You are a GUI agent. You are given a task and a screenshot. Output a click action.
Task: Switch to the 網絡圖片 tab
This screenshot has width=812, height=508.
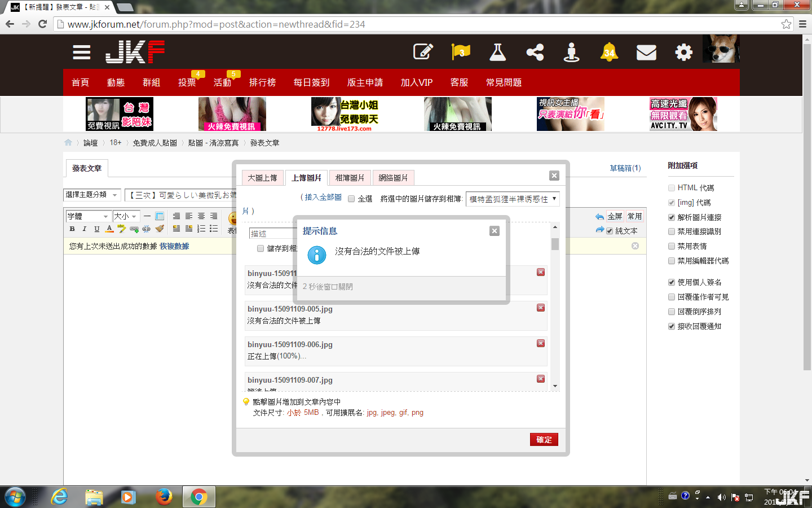point(393,178)
